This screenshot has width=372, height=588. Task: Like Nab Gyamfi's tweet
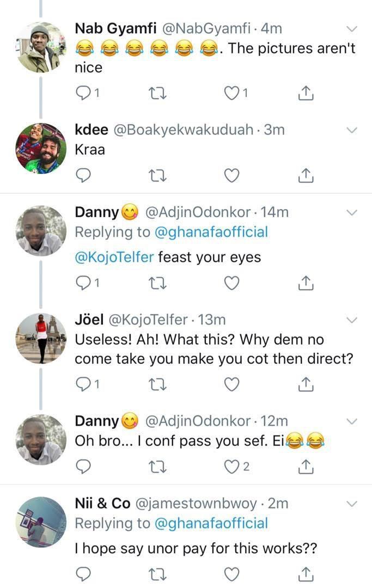pyautogui.click(x=232, y=94)
